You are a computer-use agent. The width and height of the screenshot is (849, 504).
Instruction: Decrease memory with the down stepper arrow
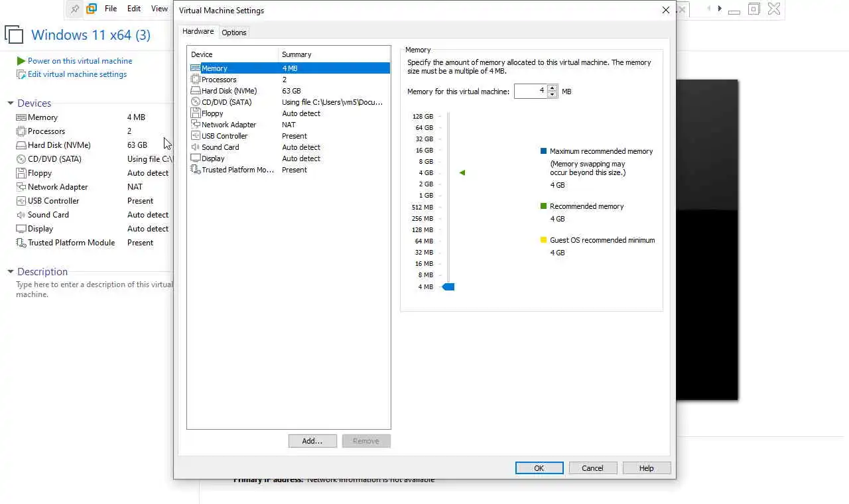[x=552, y=95]
